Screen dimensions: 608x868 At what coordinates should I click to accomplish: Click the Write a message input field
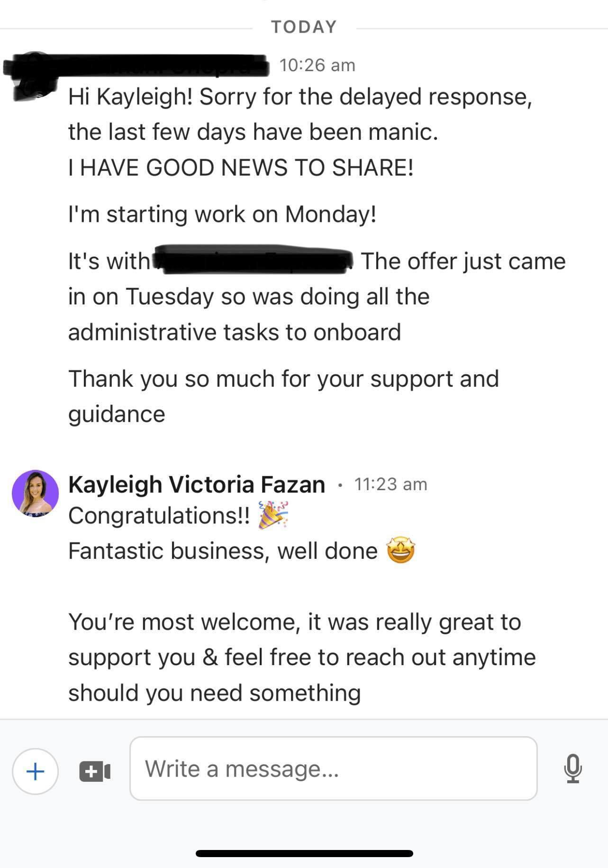pyautogui.click(x=333, y=768)
